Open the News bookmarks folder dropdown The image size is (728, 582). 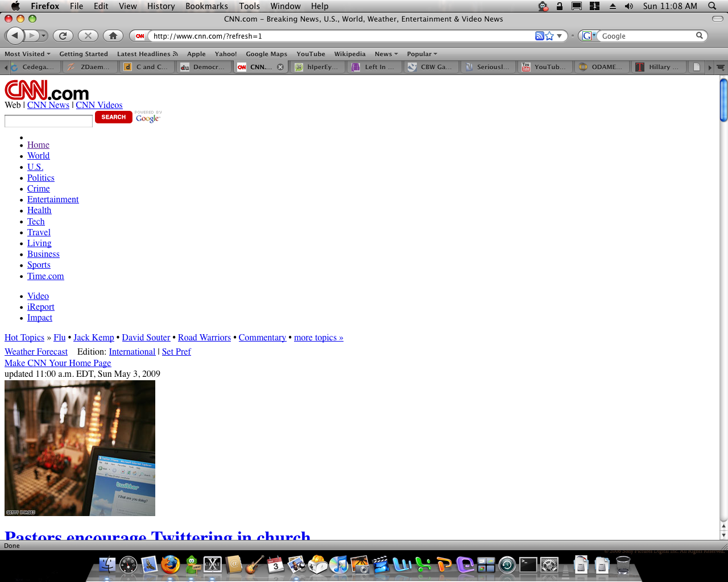click(x=386, y=54)
